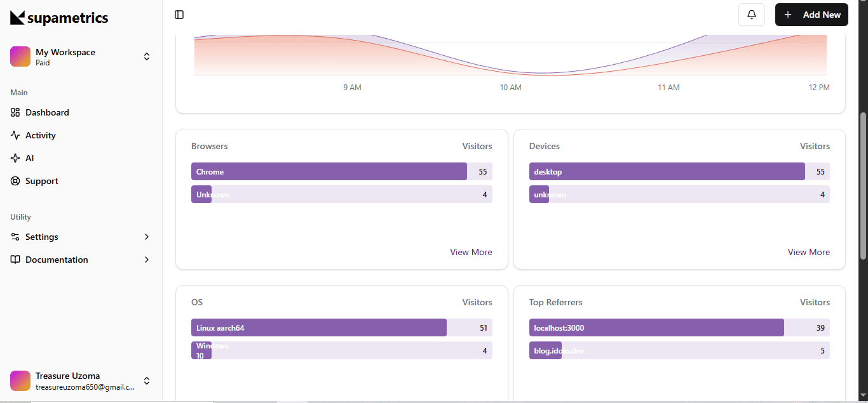Expand the Documentation section chevron

[x=147, y=260]
